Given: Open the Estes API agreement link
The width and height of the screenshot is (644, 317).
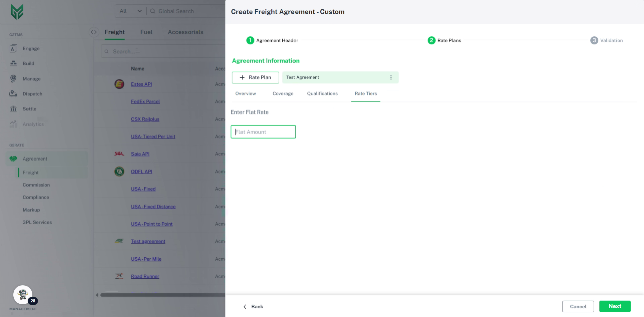Looking at the screenshot, I should coord(141,84).
